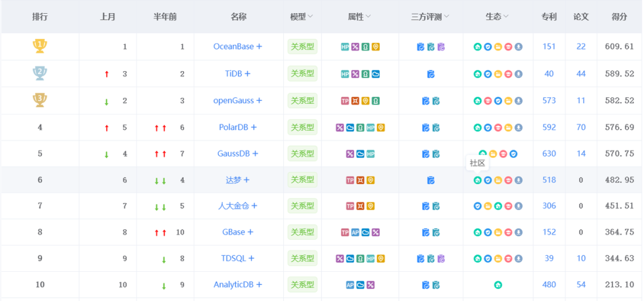The width and height of the screenshot is (644, 301).
Task: Open the 三方评测 column filter dropdown
Action: pyautogui.click(x=446, y=17)
